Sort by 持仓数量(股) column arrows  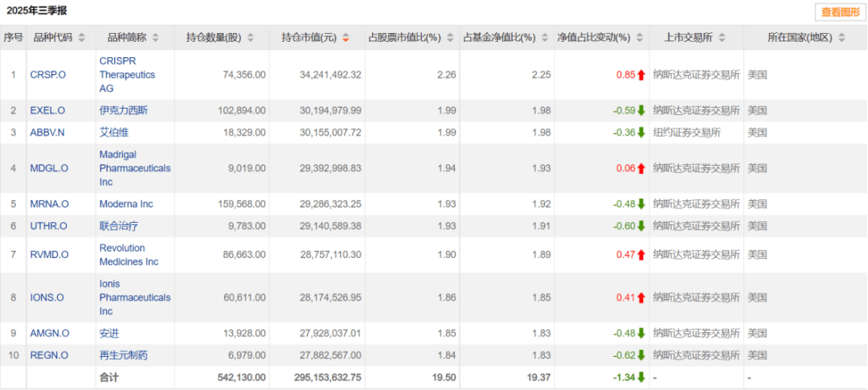coord(250,39)
